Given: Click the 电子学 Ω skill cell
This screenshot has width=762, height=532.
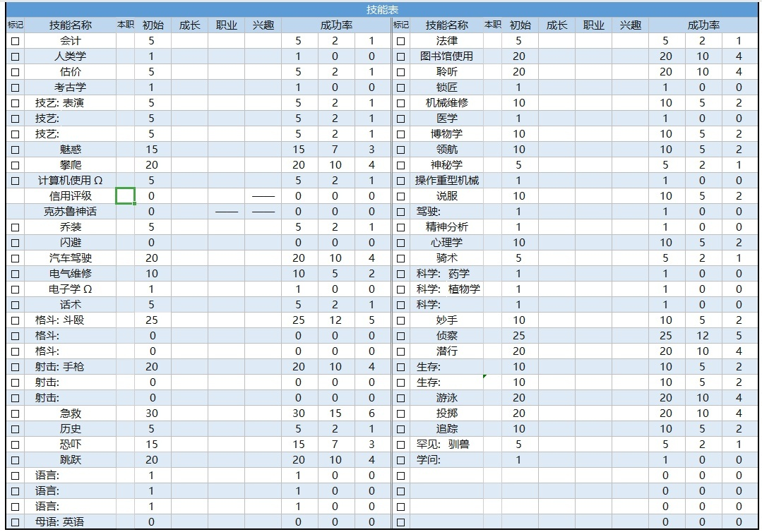Looking at the screenshot, I should point(71,289).
